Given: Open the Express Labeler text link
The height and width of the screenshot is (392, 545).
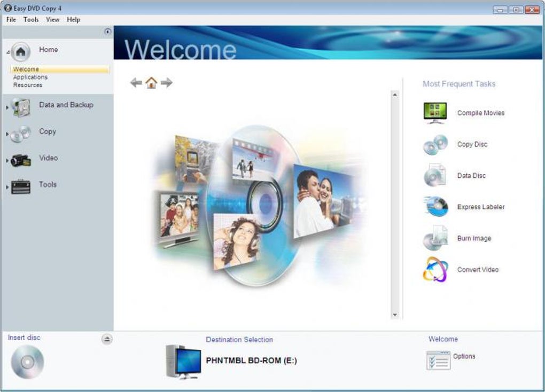Looking at the screenshot, I should [x=481, y=207].
